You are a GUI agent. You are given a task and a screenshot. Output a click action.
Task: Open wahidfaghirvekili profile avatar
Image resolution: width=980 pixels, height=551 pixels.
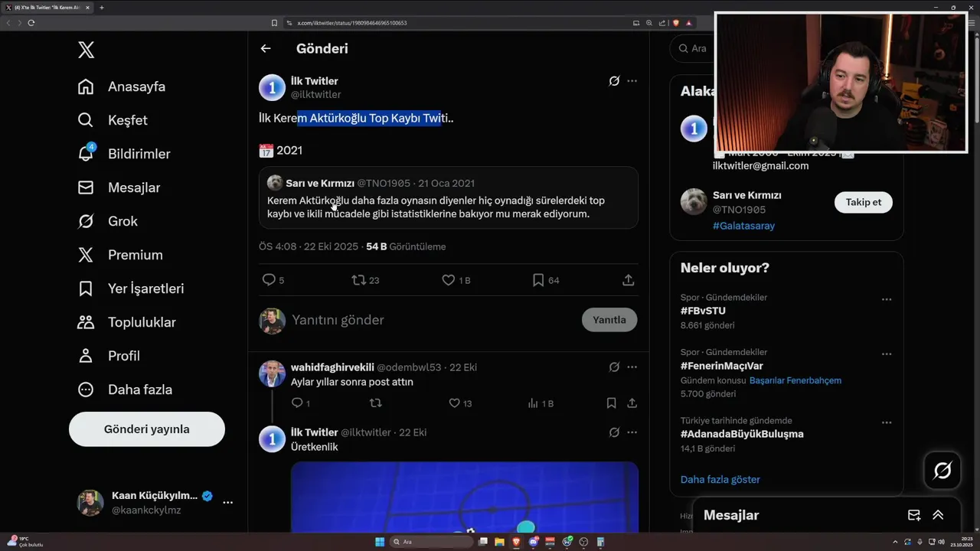[x=272, y=373]
